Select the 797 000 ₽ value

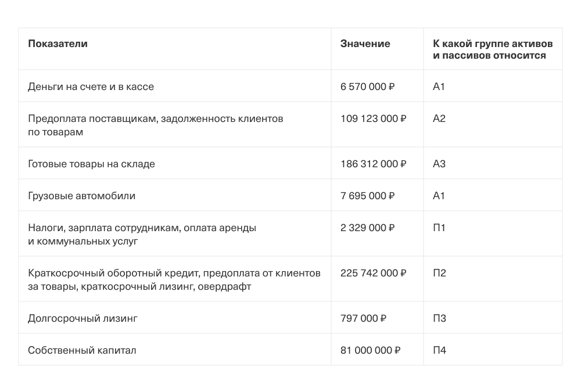coord(364,318)
